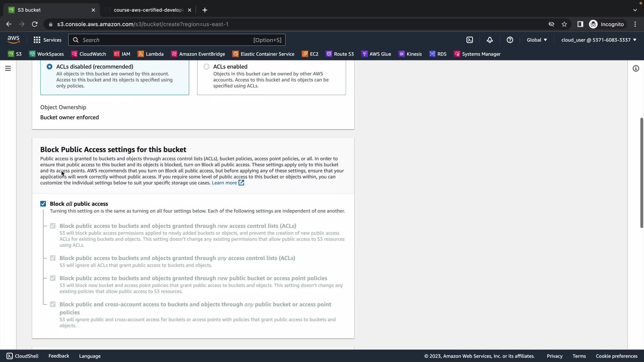The image size is (644, 362).
Task: Open the Global region dropdown
Action: tap(537, 40)
